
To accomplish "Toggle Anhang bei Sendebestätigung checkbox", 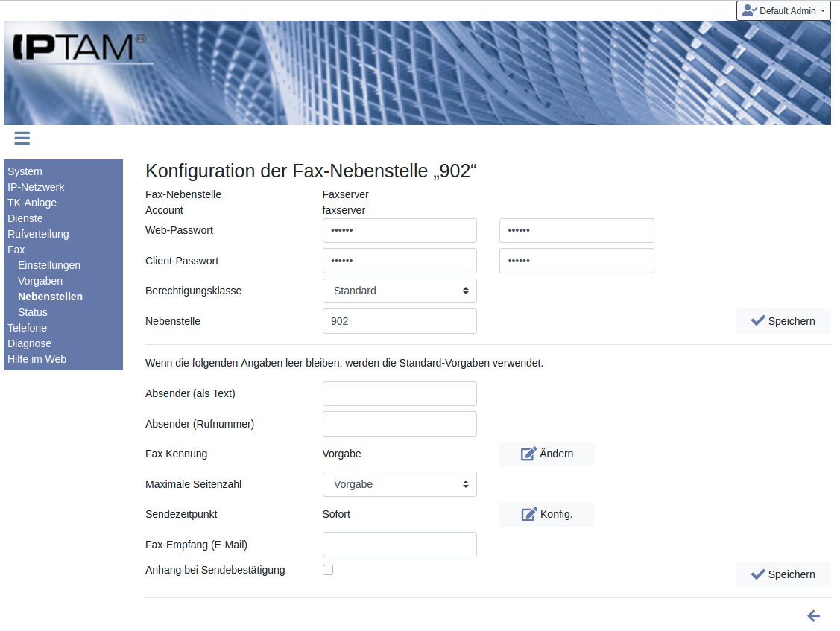I will tap(328, 570).
